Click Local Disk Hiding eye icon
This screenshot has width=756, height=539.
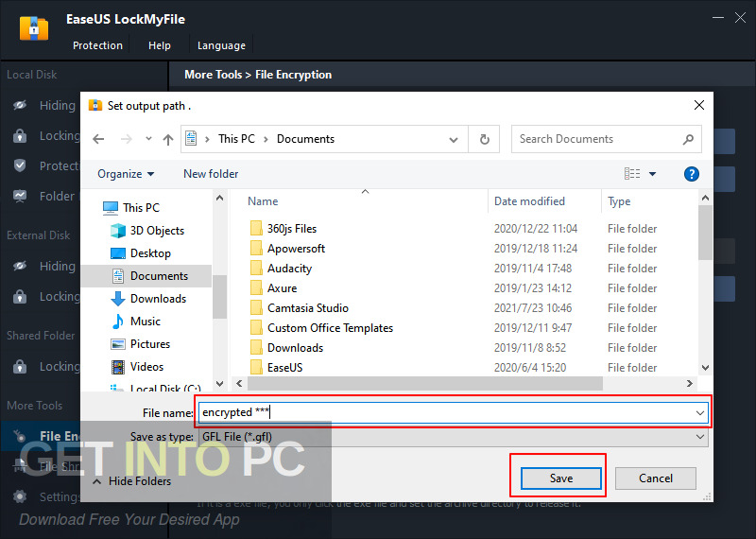[20, 105]
